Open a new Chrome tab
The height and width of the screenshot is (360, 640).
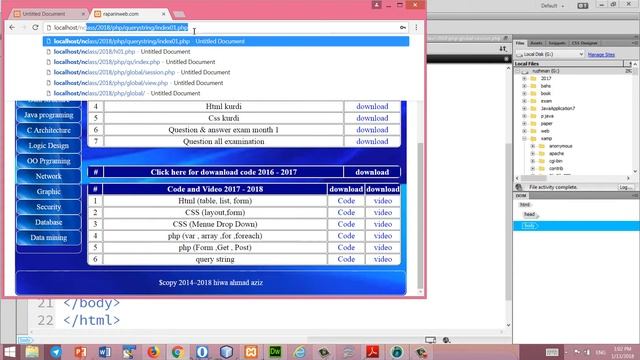coord(179,14)
